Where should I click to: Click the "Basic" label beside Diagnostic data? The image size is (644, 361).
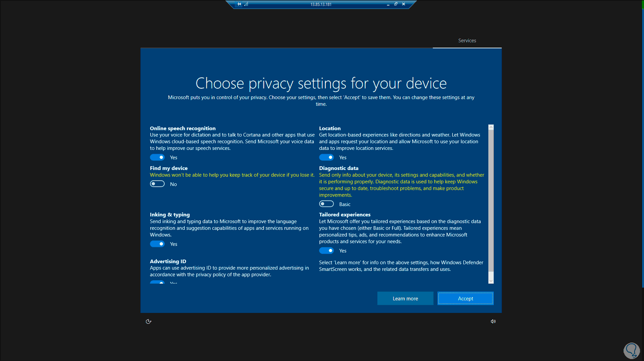point(345,204)
